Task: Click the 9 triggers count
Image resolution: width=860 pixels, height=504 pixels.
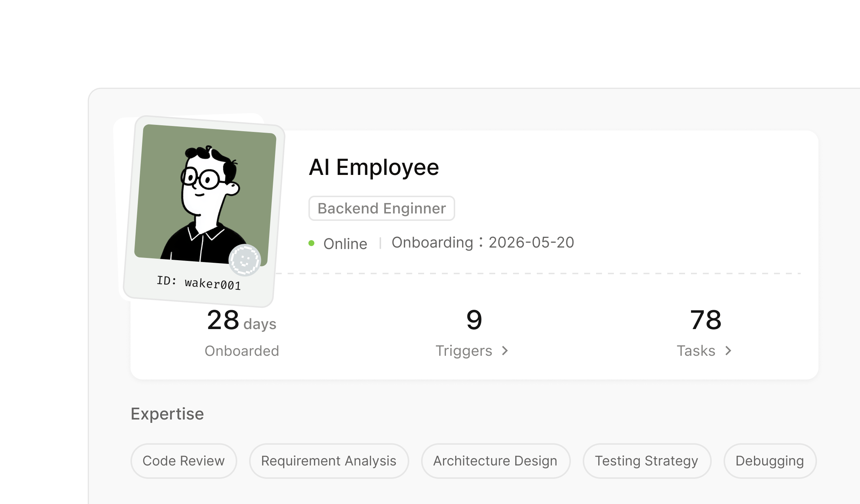Action: pyautogui.click(x=474, y=320)
